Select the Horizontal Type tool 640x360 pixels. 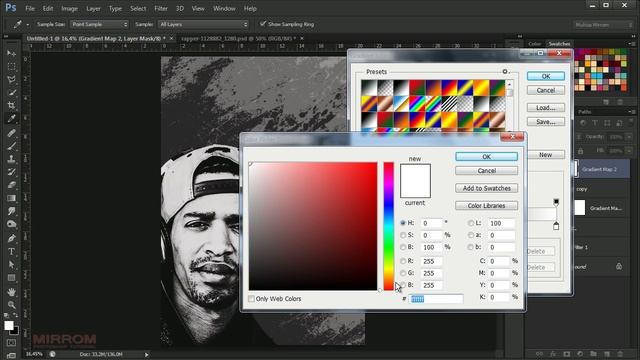pos(11,251)
